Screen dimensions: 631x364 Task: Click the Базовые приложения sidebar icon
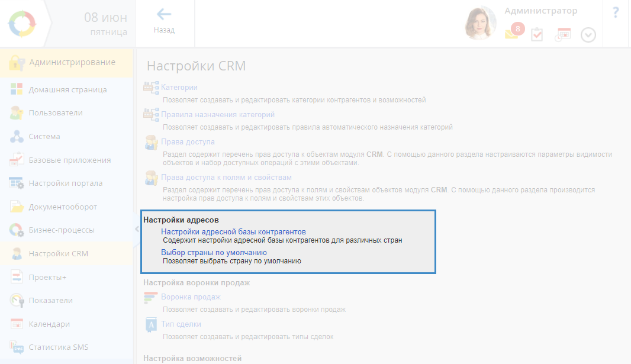tap(17, 160)
